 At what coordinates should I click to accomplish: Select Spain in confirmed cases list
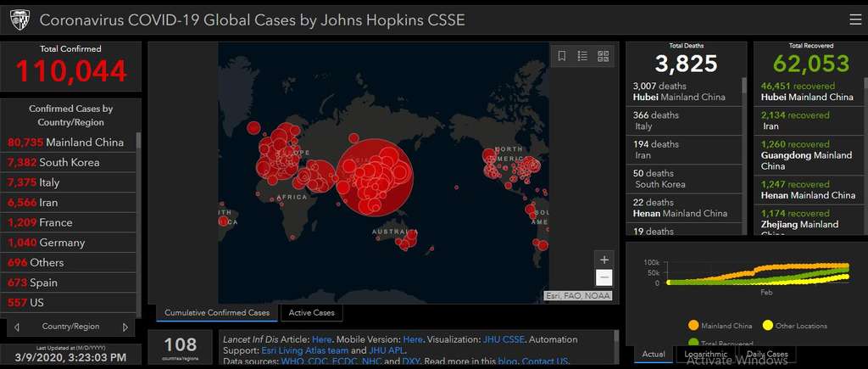pos(68,282)
